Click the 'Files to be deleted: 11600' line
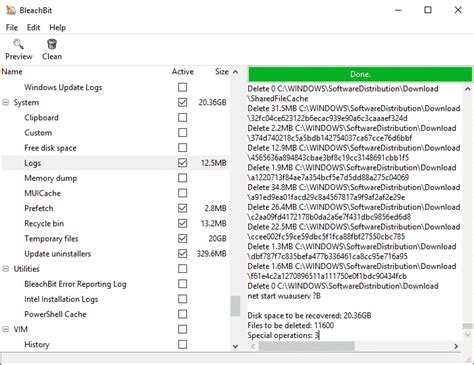This screenshot has height=365, width=474. pos(290,325)
